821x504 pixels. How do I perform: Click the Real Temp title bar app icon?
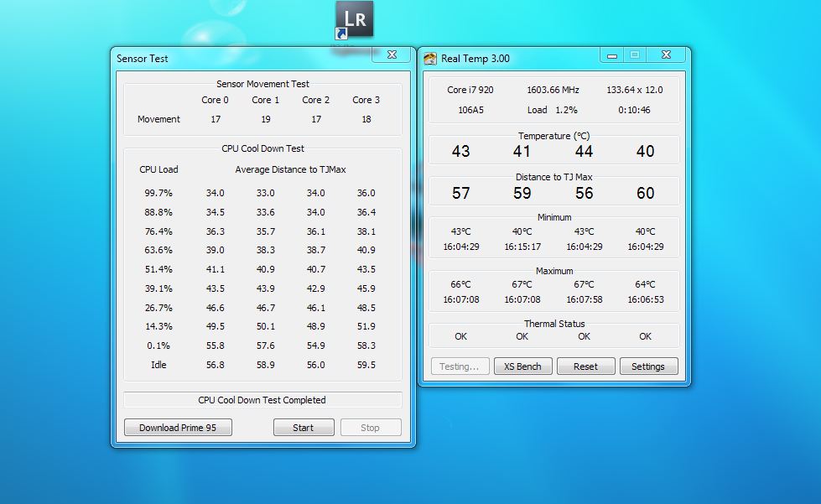[x=430, y=59]
